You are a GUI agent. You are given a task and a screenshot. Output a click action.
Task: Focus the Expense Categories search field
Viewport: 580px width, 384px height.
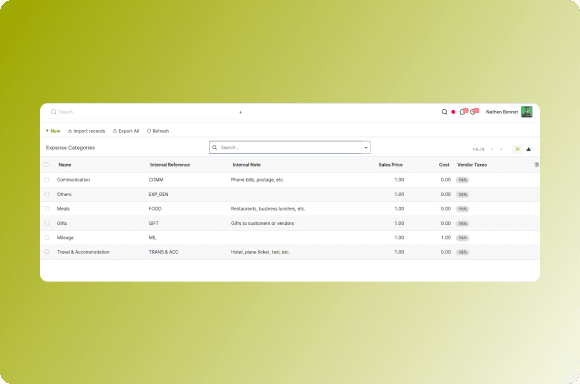pos(290,147)
